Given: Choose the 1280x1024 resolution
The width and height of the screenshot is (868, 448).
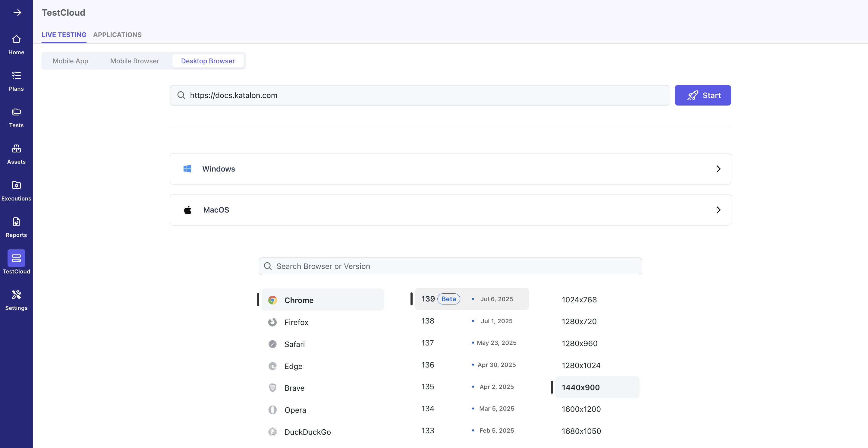Looking at the screenshot, I should click(x=597, y=365).
